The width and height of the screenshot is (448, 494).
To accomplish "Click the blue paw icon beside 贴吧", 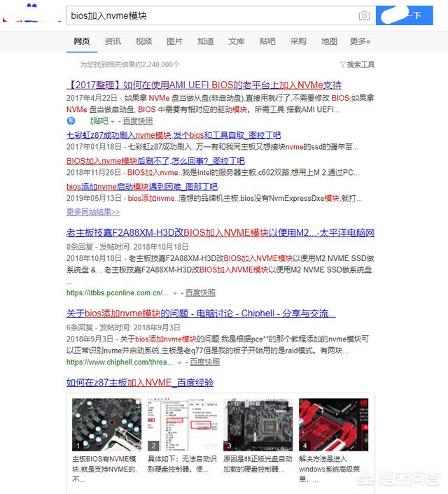I will [71, 120].
